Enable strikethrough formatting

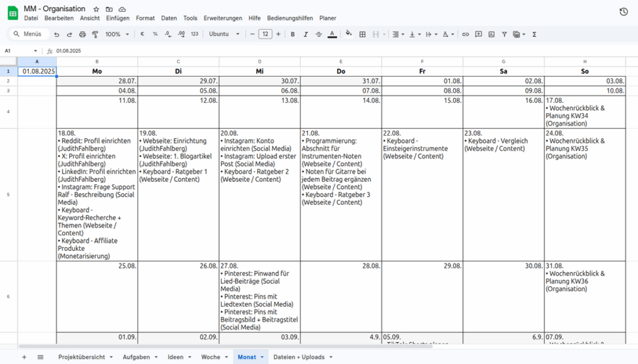[x=319, y=34]
